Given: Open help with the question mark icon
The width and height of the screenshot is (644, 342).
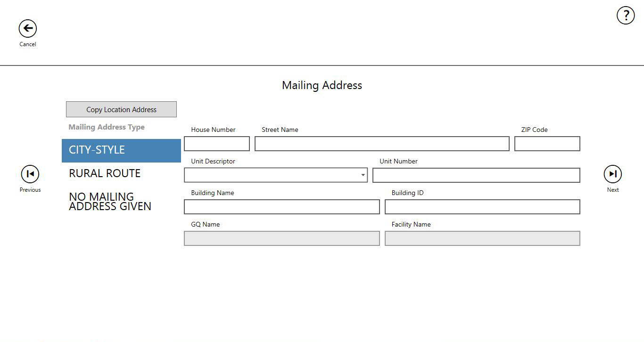Looking at the screenshot, I should 626,16.
